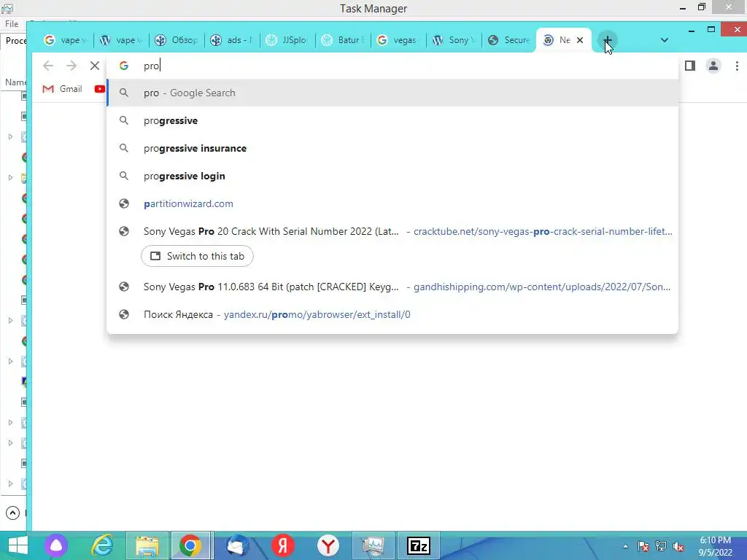Open Task Manager taskbar icon
The height and width of the screenshot is (560, 747).
tap(373, 545)
